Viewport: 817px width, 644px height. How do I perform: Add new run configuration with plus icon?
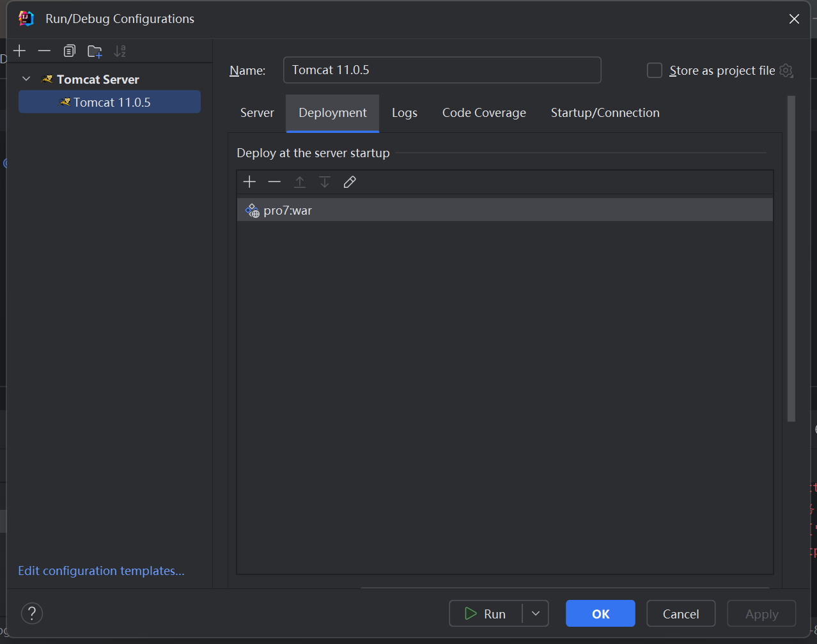point(20,50)
